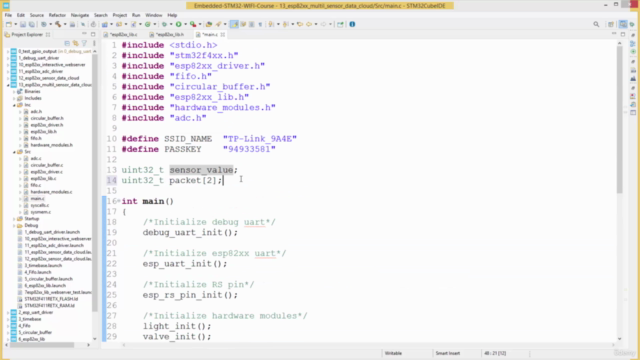The height and width of the screenshot is (360, 640).
Task: Click the Project Explorer vertical scrollbar
Action: pyautogui.click(x=95, y=184)
